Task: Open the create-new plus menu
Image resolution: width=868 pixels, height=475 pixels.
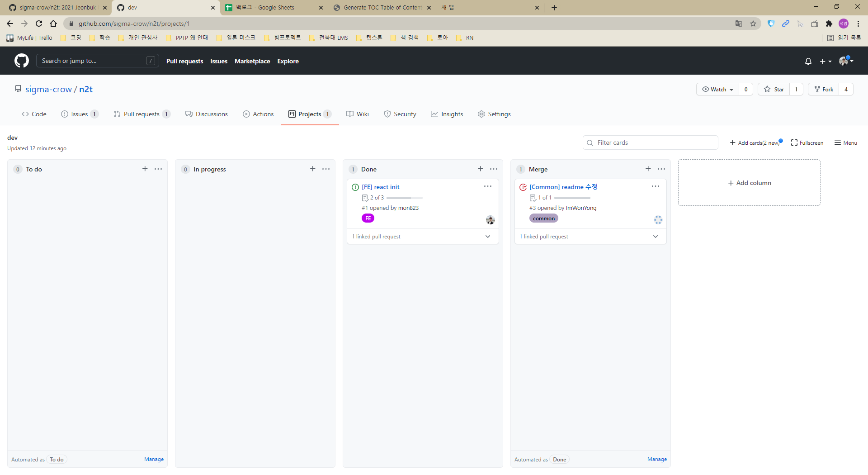Action: pos(826,61)
